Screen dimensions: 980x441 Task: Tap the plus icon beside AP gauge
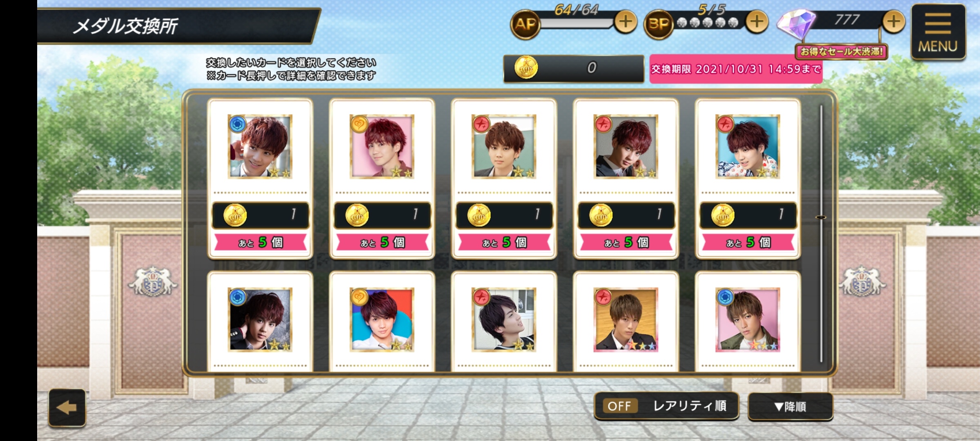tap(625, 22)
